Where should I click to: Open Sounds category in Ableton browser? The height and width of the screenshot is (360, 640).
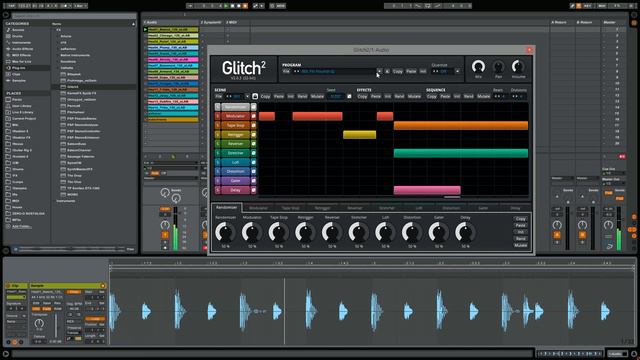tap(18, 30)
